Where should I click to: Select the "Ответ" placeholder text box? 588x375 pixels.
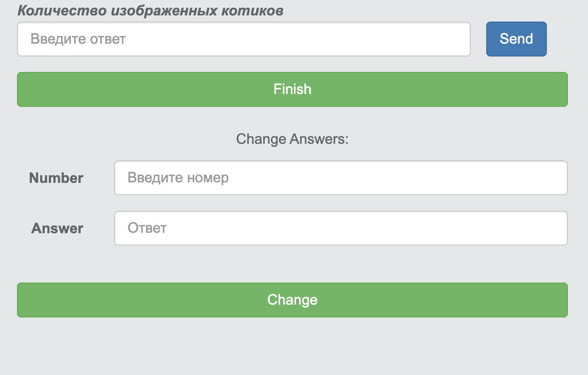[340, 228]
